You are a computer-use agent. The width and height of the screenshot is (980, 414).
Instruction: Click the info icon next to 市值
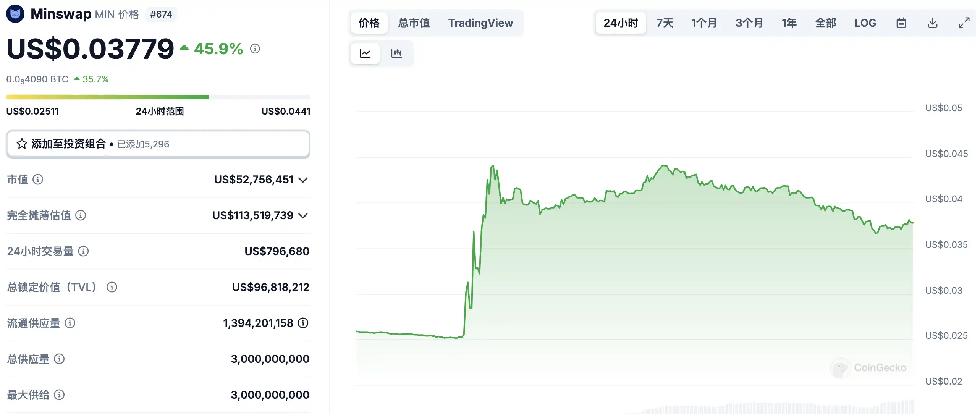tap(38, 179)
